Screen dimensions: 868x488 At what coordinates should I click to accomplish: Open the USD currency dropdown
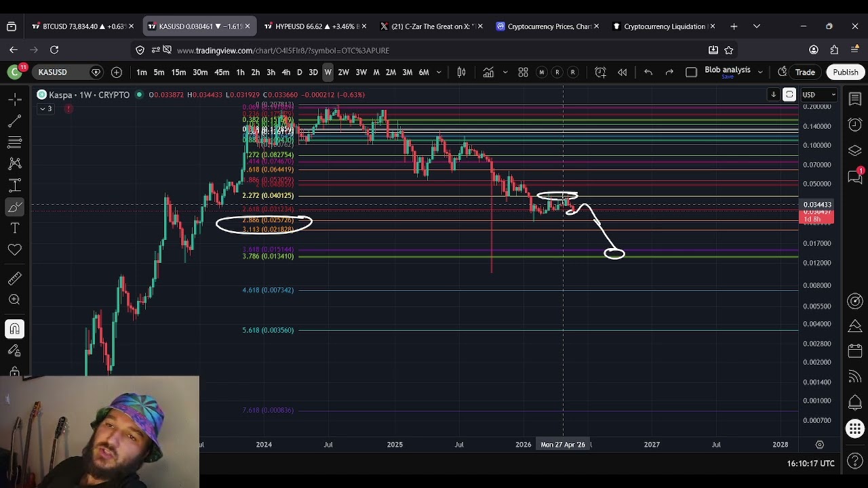[x=818, y=95]
